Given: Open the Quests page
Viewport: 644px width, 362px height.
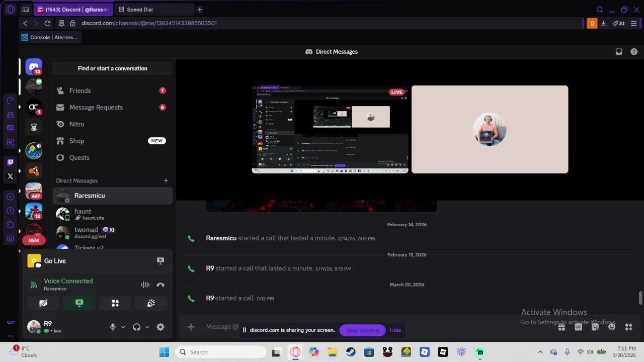Looking at the screenshot, I should (x=113, y=157).
